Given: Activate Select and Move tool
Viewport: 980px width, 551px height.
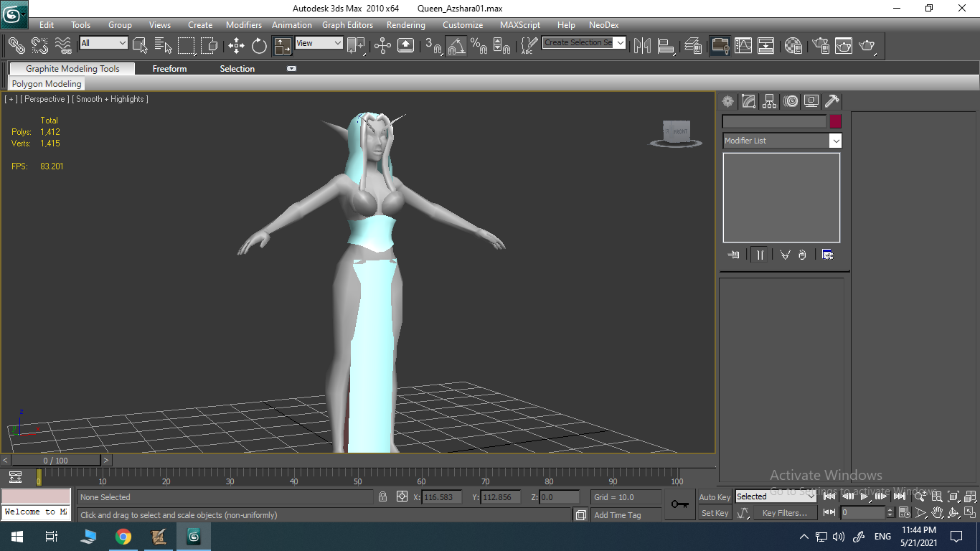Looking at the screenshot, I should click(236, 45).
